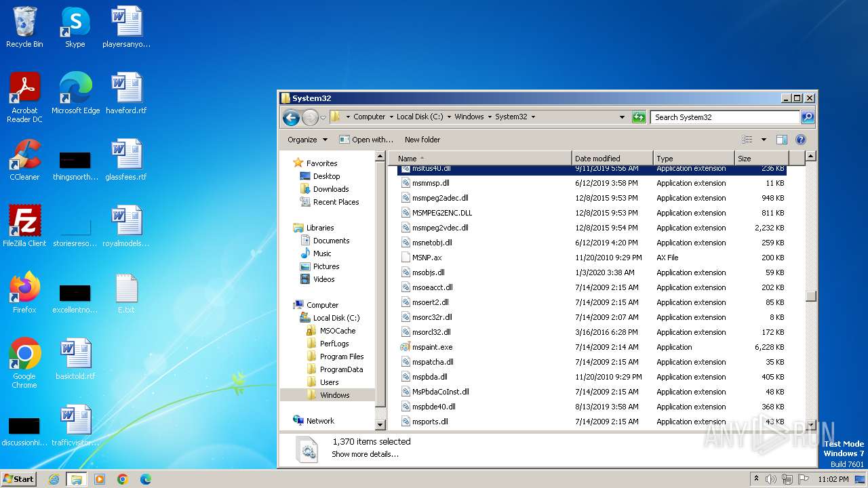Screen dimensions: 868x488
Task: Launch Skype from the desktop
Action: pos(75,28)
